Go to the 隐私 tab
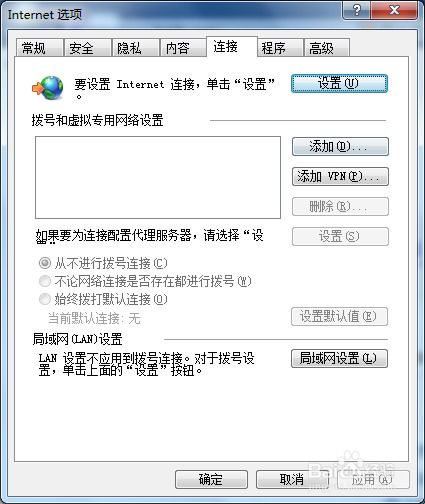Screen dimensions: 425x504 135,48
